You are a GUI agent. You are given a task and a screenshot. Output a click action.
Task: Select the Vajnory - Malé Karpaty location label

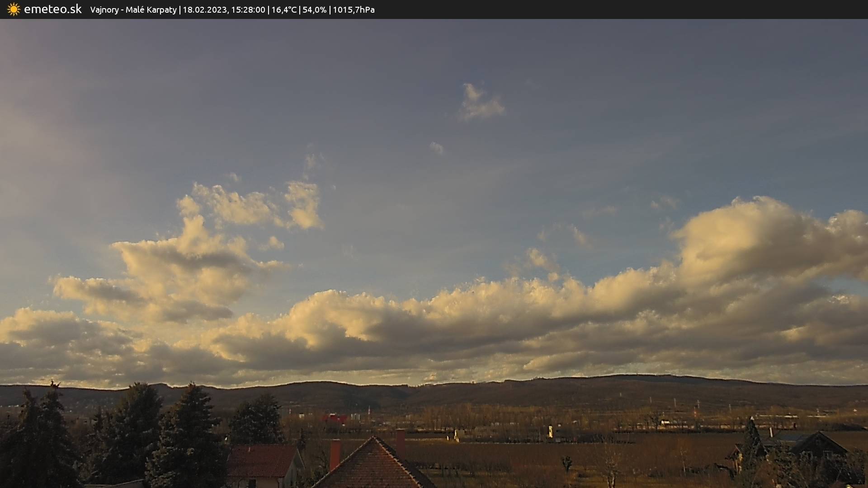133,10
